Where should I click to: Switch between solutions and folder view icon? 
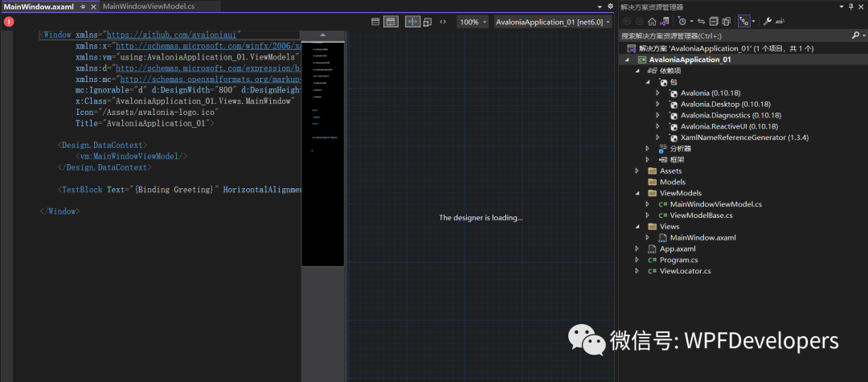[663, 21]
